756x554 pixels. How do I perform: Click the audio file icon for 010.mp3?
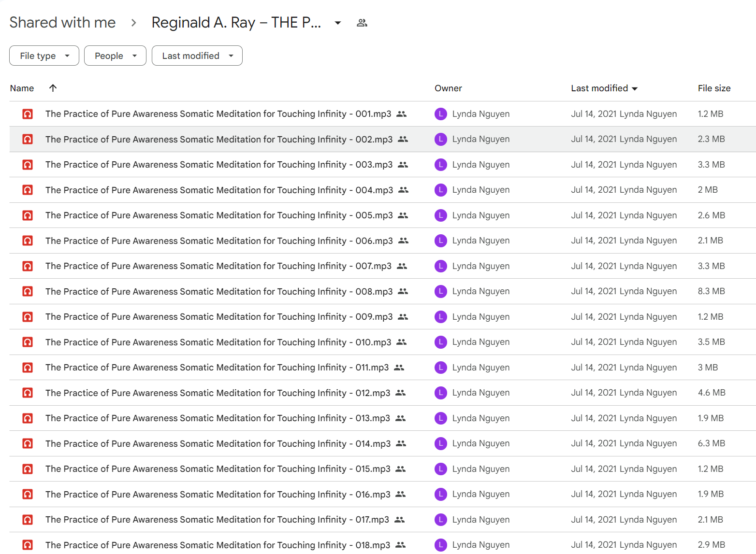coord(28,342)
